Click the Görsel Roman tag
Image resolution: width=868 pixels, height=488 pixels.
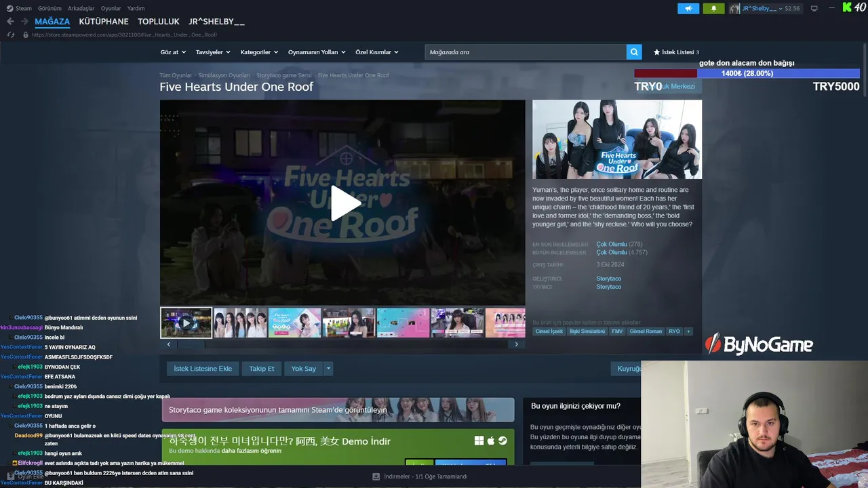coord(646,331)
